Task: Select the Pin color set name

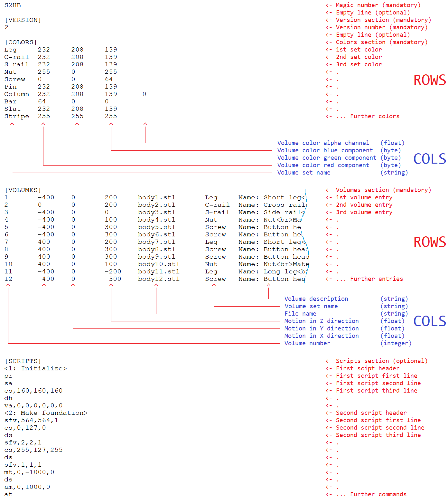Action: click(x=10, y=87)
